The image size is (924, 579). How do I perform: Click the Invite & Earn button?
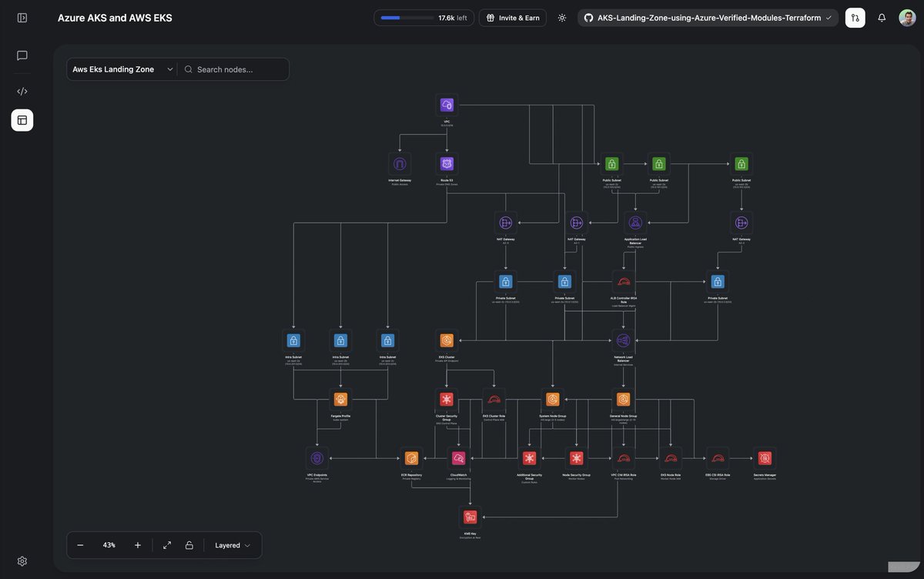tap(513, 18)
